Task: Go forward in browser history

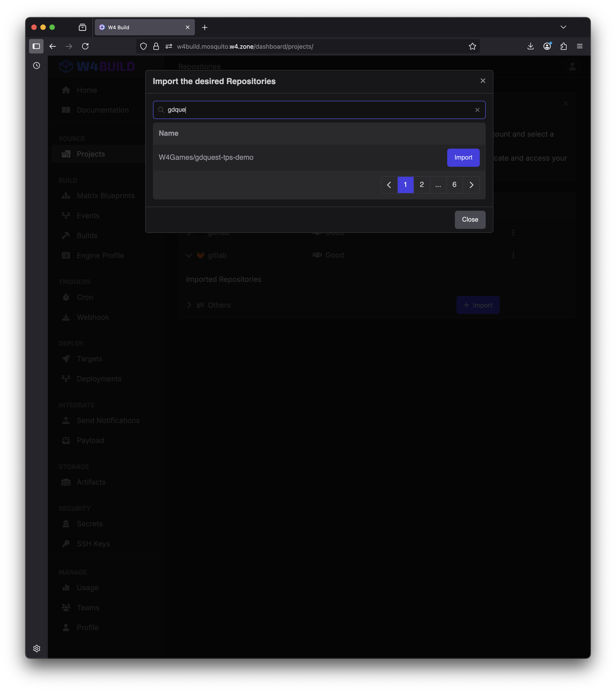Action: pos(69,46)
